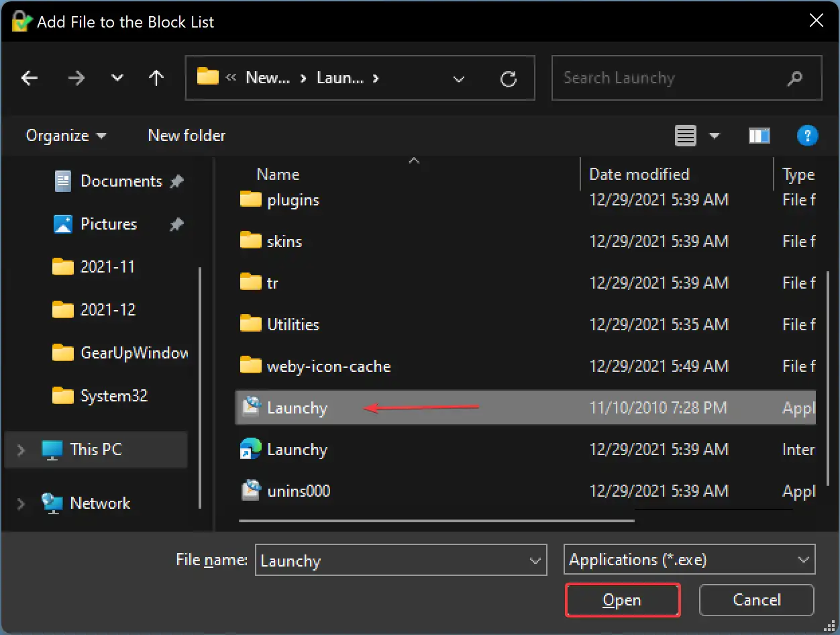
Task: Select the 2021-12 folder in sidebar
Action: [107, 310]
